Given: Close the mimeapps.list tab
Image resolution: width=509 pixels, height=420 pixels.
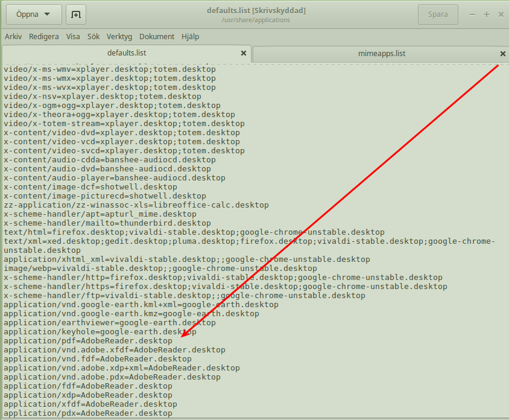Looking at the screenshot, I should [x=503, y=54].
